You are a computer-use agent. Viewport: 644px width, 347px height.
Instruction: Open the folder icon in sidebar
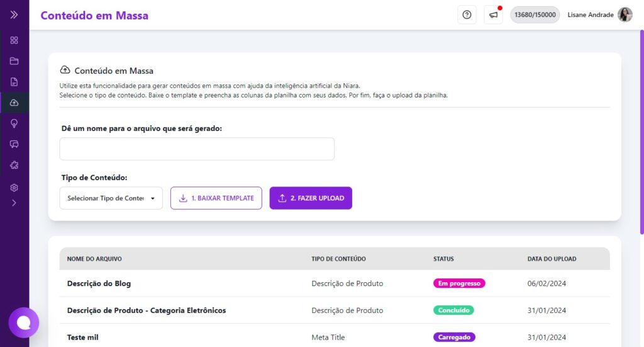click(x=14, y=61)
